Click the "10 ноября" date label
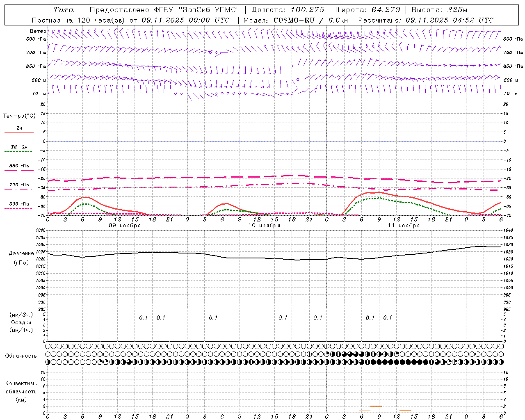The width and height of the screenshot is (525, 420). tap(264, 225)
